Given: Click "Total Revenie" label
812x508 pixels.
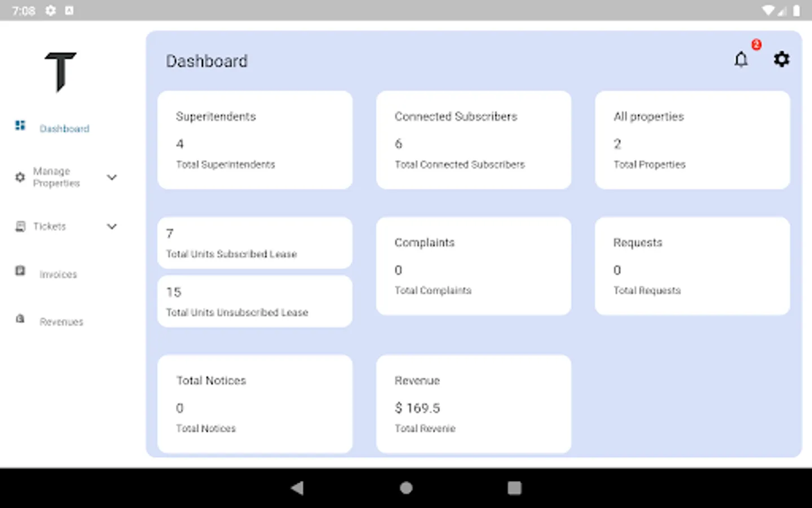Looking at the screenshot, I should click(x=425, y=428).
